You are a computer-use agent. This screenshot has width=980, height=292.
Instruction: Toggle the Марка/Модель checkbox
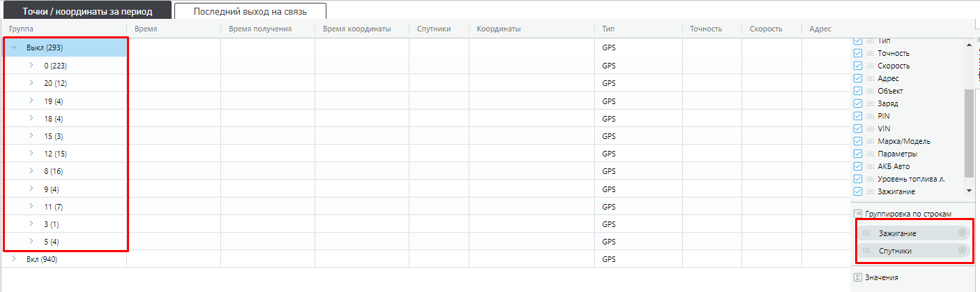(x=858, y=141)
